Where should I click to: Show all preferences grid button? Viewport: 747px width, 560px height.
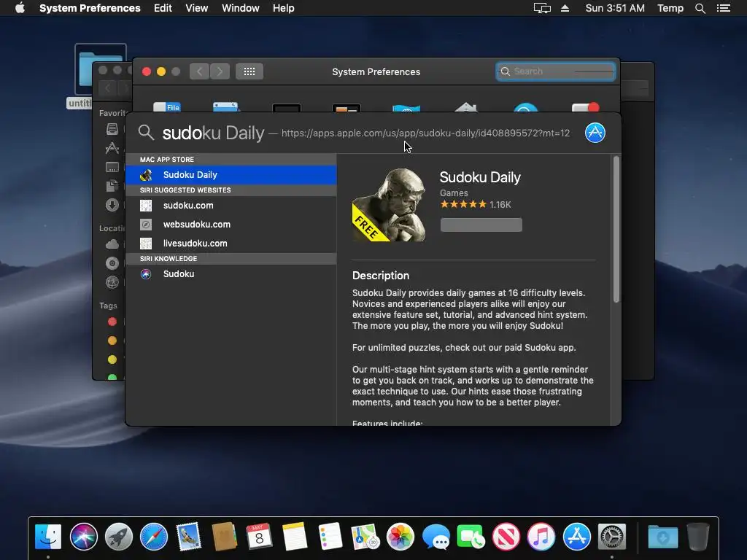pyautogui.click(x=249, y=71)
